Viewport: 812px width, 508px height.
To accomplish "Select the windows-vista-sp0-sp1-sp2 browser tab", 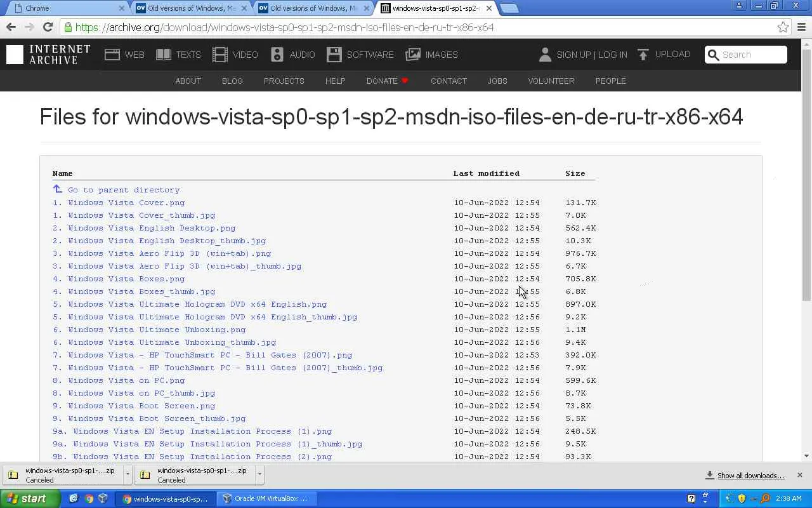I will (x=437, y=8).
